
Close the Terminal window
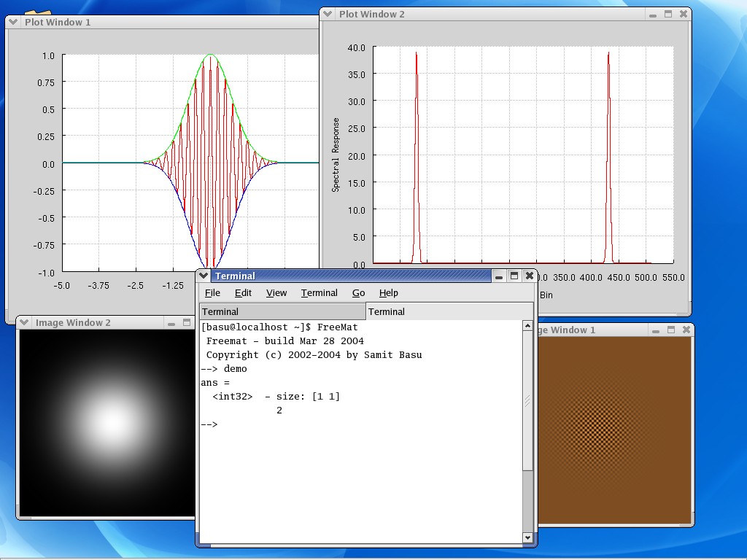530,276
